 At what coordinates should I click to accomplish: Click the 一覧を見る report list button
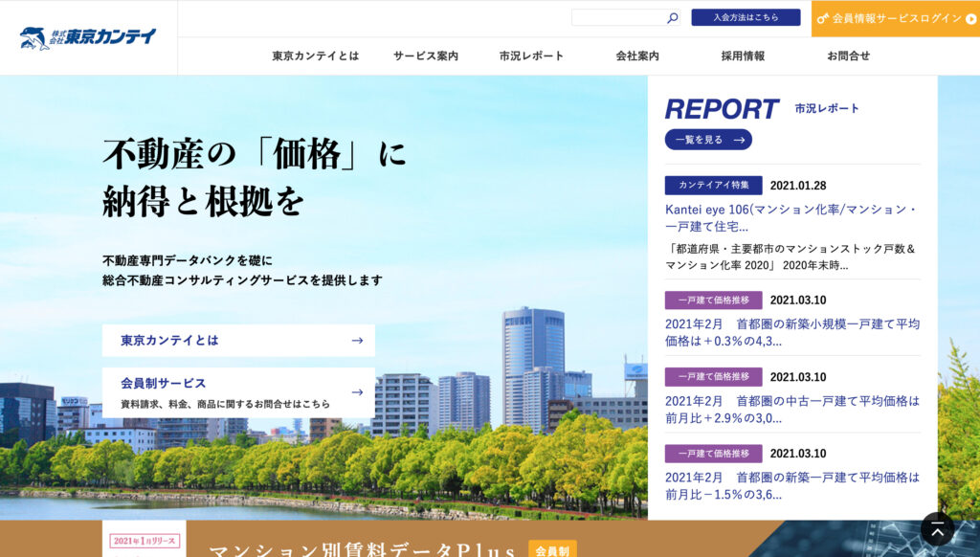[708, 140]
